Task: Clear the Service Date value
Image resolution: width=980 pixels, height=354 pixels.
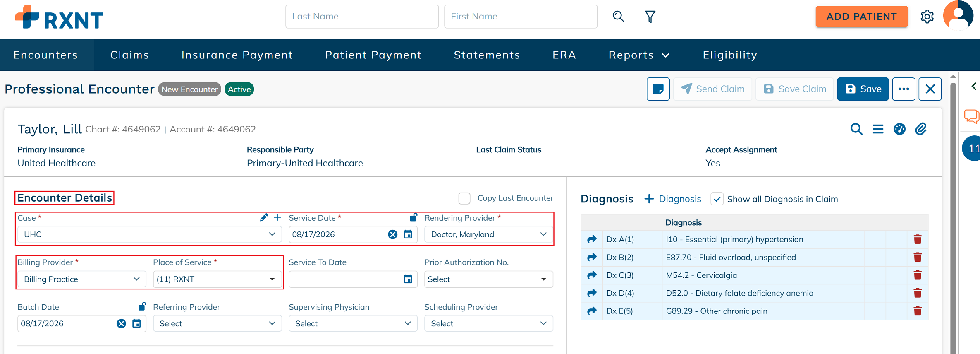Action: (x=392, y=235)
